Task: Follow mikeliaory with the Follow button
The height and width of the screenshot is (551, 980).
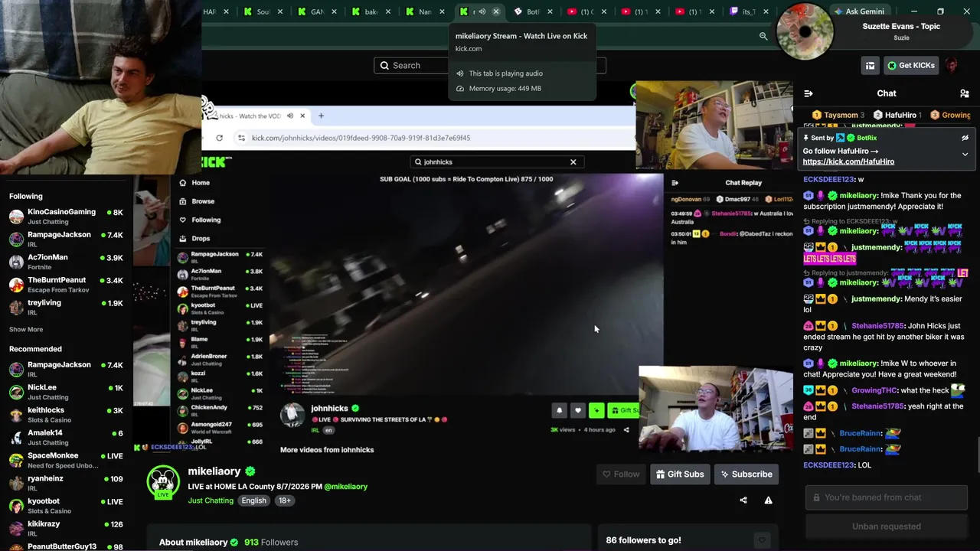Action: coord(620,474)
